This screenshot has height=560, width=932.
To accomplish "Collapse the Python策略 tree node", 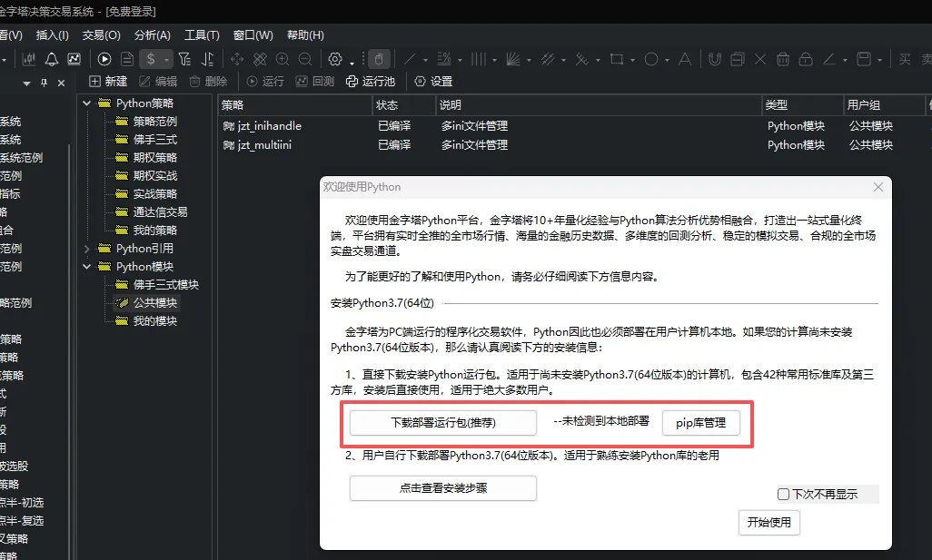I will (87, 103).
